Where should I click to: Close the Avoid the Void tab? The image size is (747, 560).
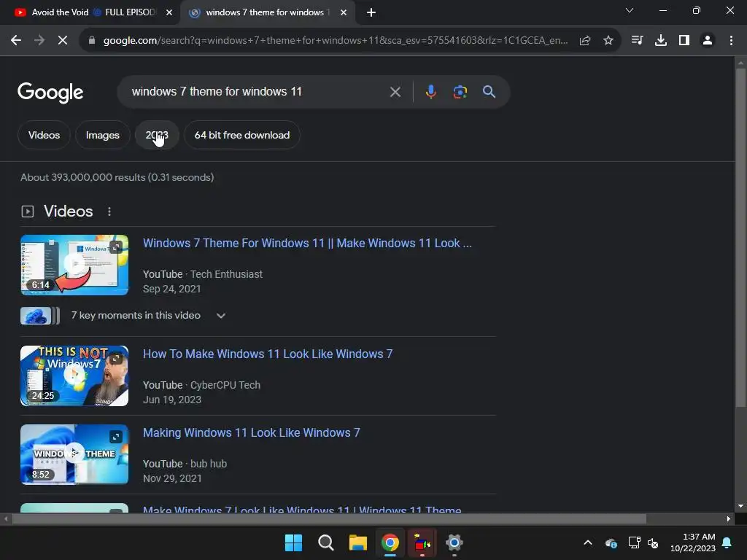tap(169, 12)
